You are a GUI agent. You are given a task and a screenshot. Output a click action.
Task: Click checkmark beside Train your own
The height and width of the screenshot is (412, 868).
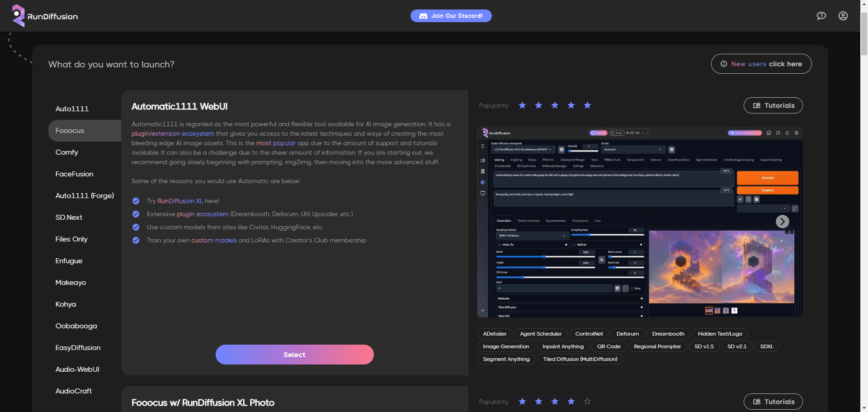(x=136, y=240)
